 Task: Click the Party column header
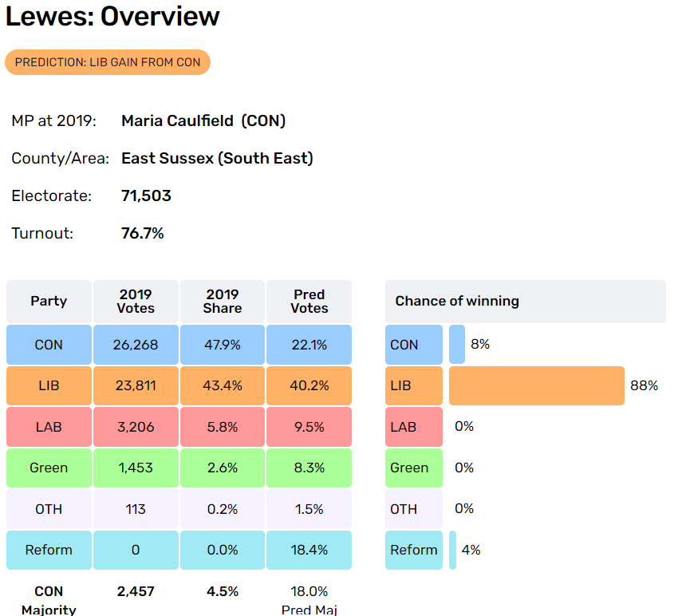click(49, 301)
